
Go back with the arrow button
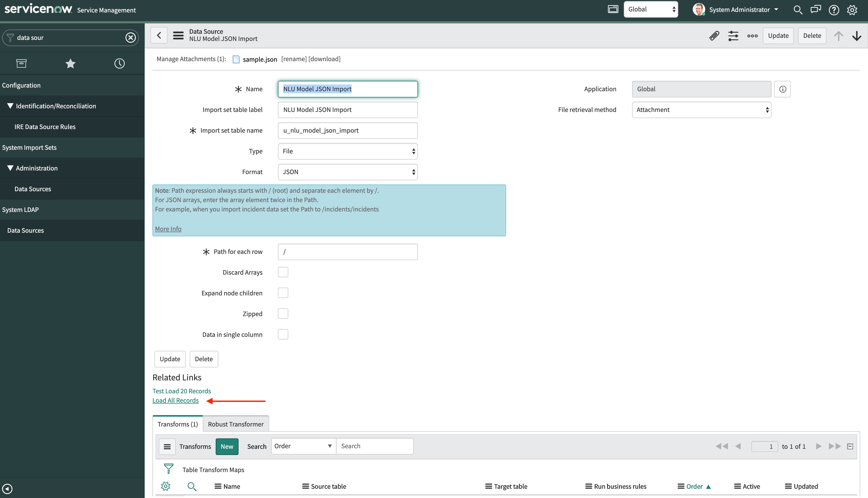coord(159,35)
